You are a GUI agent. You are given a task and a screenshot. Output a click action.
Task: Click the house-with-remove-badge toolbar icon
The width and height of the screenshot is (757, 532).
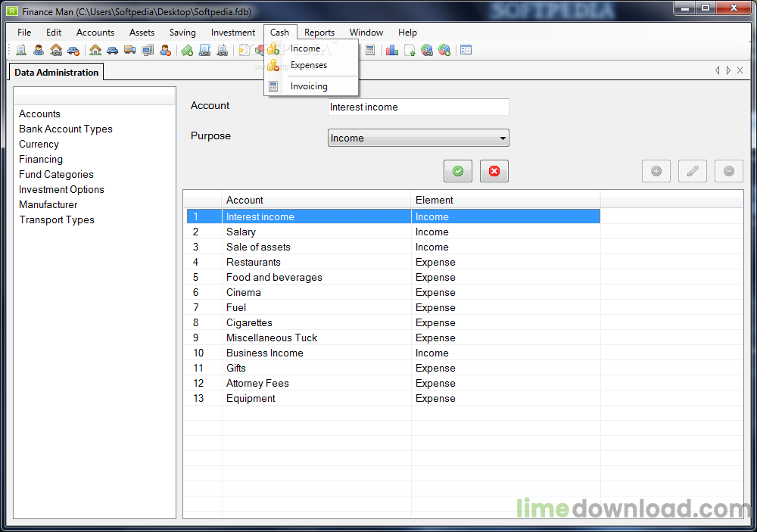[x=56, y=50]
